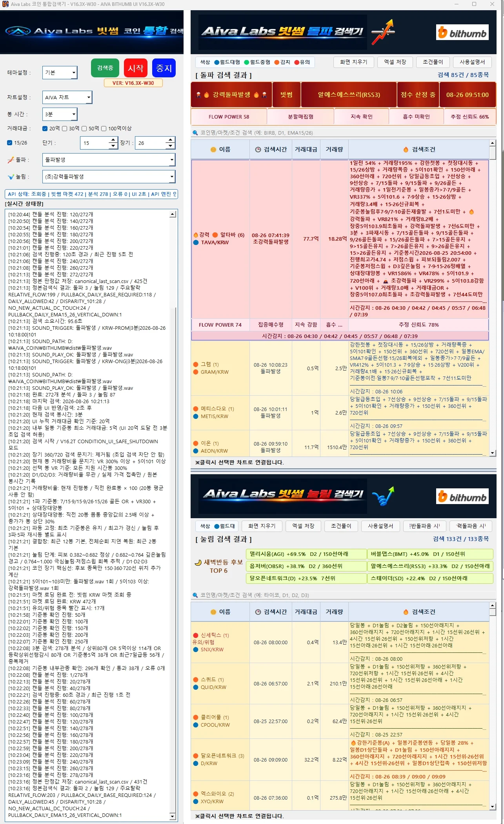Image resolution: width=504 pixels, height=824 pixels.
Task: Click coin icon in 눌림 table 이름 header
Action: point(213,612)
